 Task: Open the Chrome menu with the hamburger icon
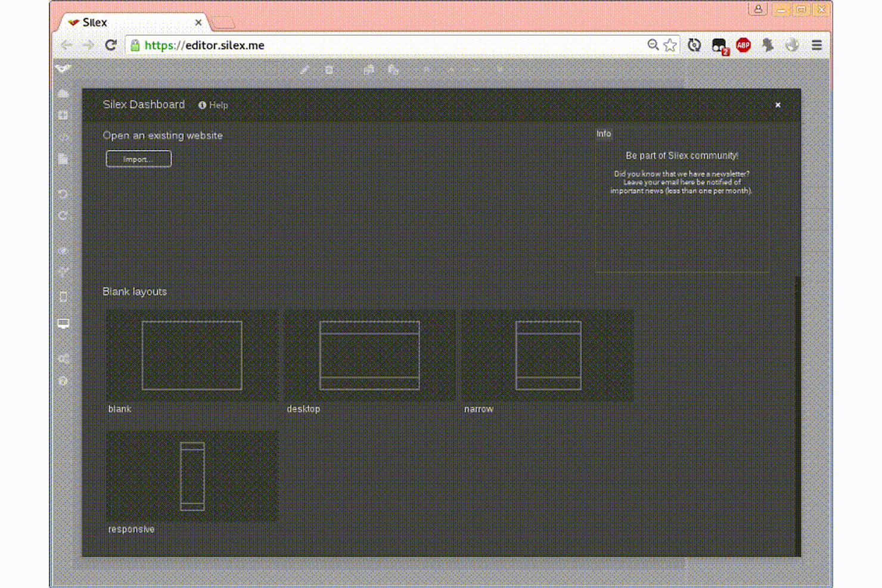[x=816, y=45]
